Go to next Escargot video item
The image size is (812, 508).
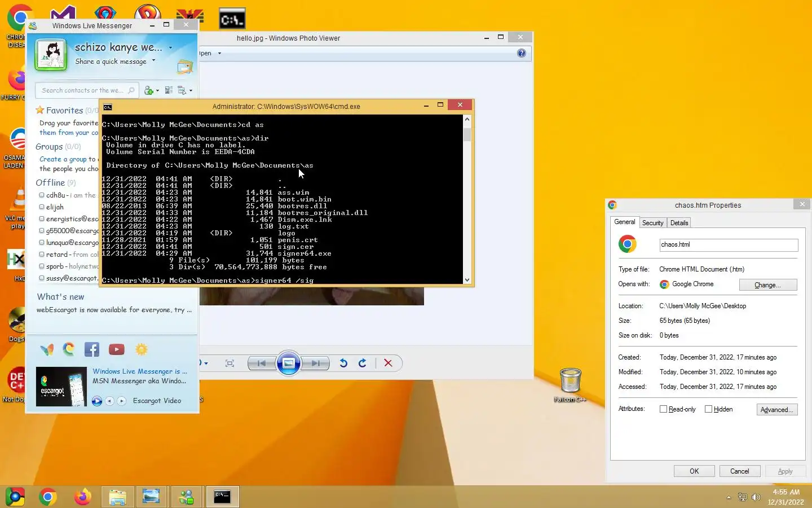coord(121,401)
